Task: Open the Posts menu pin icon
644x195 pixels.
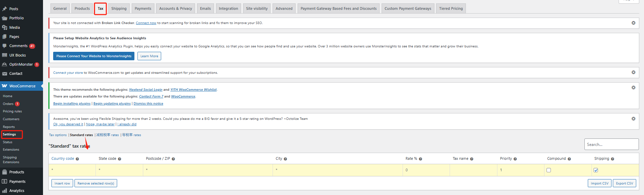Action: (4, 9)
